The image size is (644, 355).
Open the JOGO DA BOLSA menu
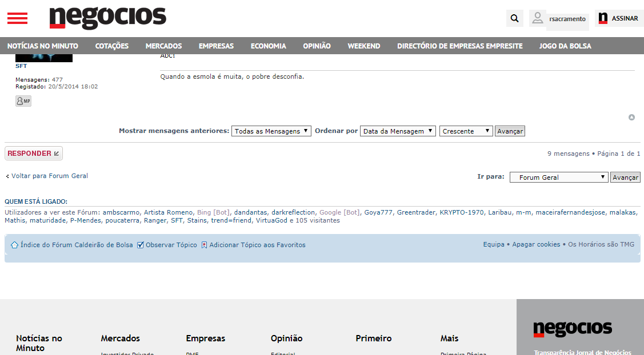(x=565, y=46)
